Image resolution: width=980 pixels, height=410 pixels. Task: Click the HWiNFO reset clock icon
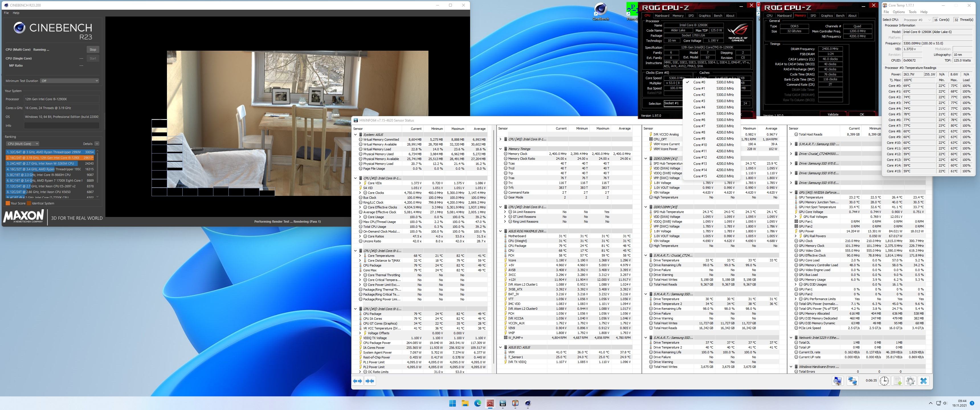pyautogui.click(x=884, y=381)
